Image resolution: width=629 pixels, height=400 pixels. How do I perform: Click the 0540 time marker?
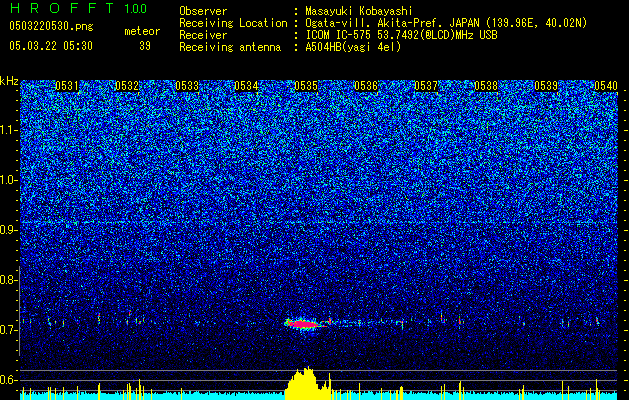[606, 86]
